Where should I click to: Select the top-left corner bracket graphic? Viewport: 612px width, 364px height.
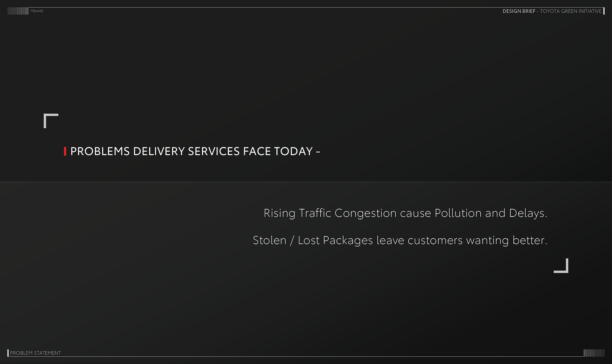click(50, 120)
